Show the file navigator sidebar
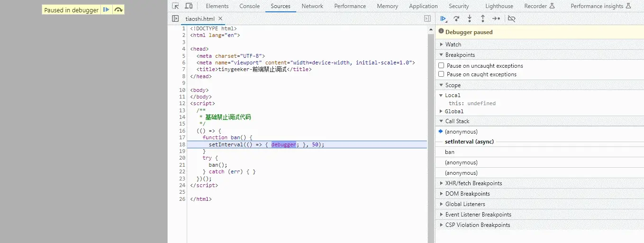 pos(175,19)
